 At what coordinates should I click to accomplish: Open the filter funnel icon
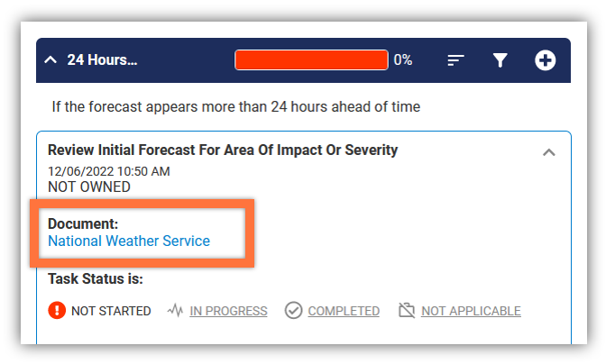click(500, 60)
